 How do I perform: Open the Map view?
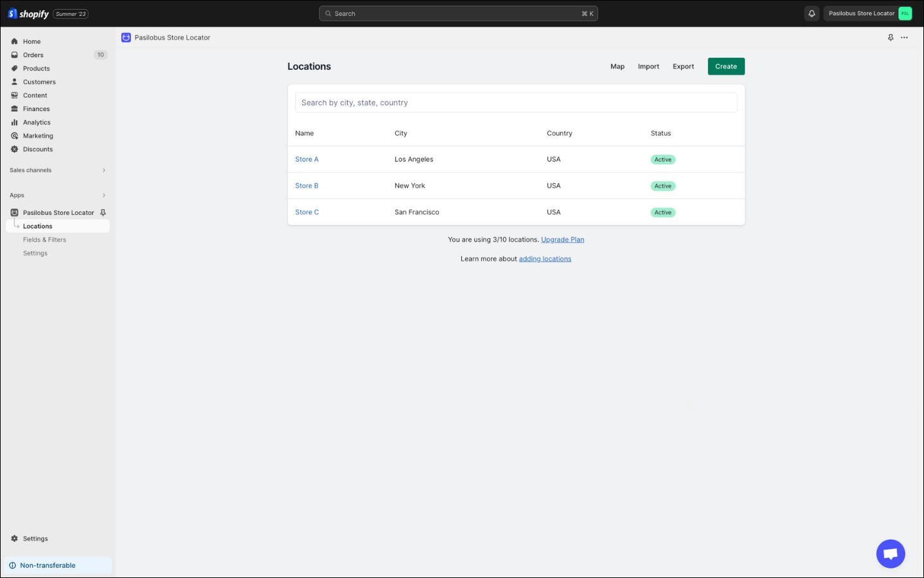click(617, 67)
